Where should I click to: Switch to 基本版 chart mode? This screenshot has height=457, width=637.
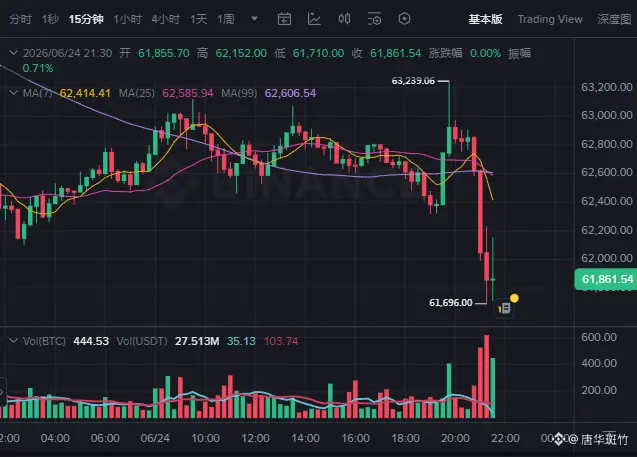click(485, 19)
